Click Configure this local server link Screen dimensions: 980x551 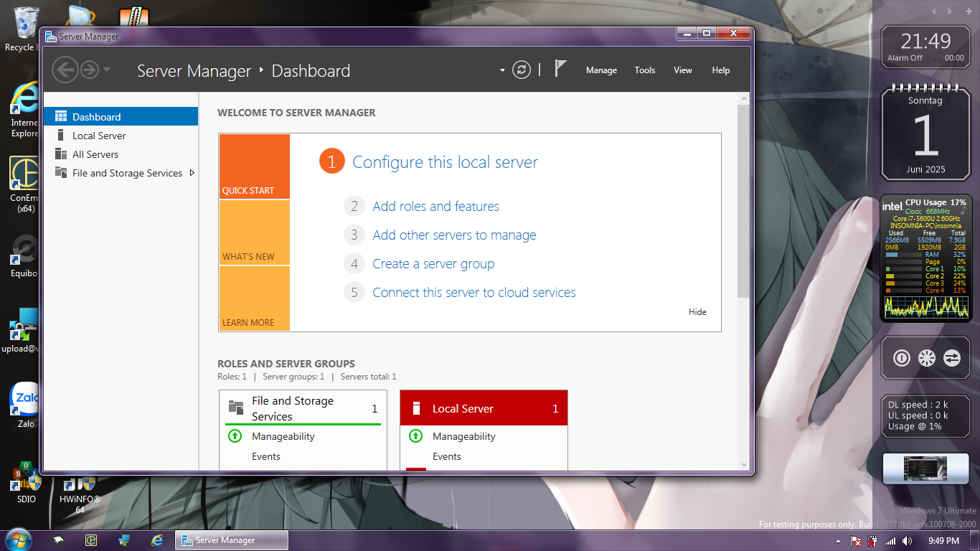(x=445, y=162)
